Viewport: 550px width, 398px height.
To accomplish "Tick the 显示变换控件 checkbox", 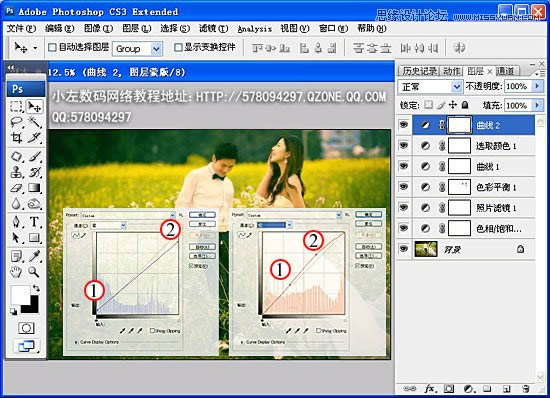I will tap(178, 47).
